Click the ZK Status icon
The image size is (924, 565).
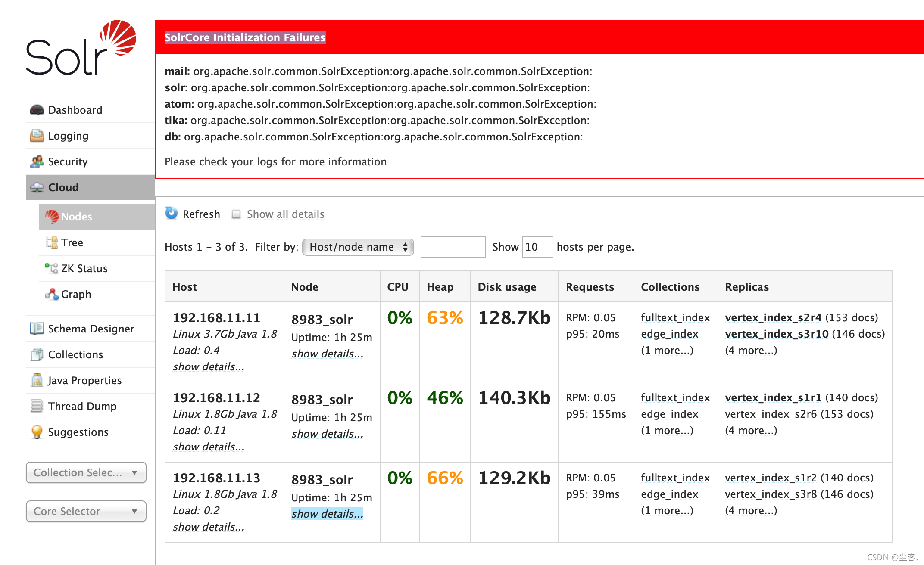coord(51,268)
